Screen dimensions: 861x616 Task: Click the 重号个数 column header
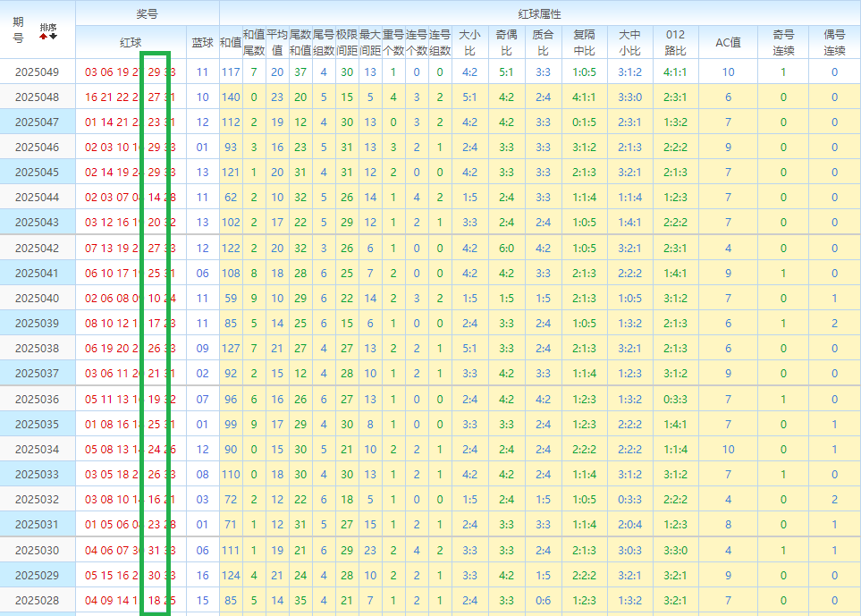393,42
